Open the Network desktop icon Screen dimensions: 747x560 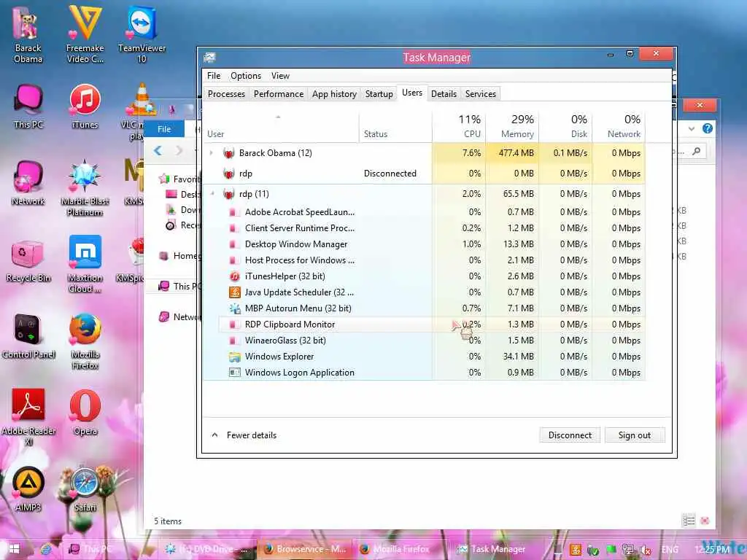(28, 183)
